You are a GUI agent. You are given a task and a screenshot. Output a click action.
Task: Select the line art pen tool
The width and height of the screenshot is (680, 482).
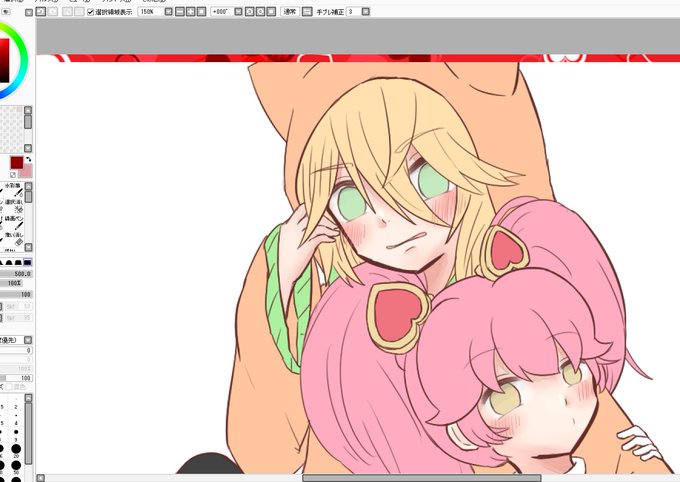[x=14, y=223]
